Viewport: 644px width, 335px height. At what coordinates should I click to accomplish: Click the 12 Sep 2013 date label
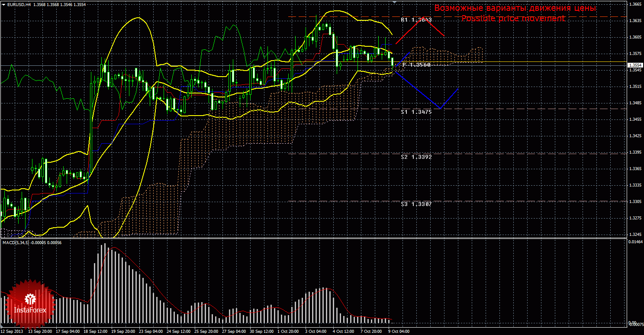11,332
